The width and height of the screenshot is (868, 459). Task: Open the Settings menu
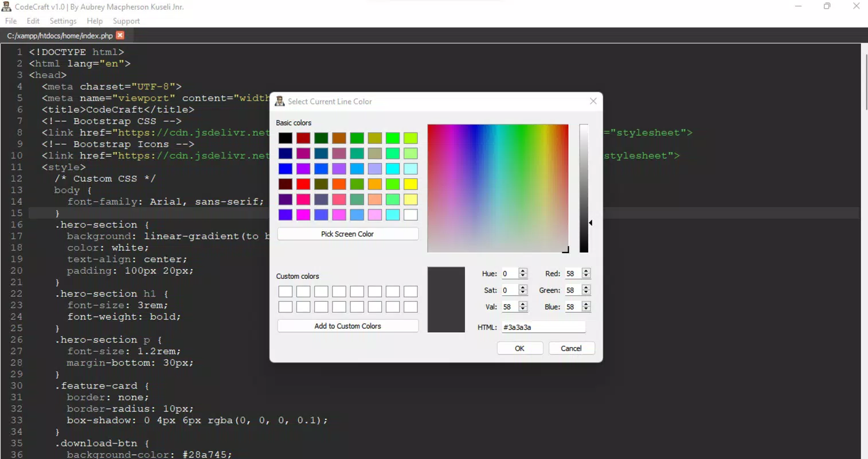pyautogui.click(x=63, y=21)
